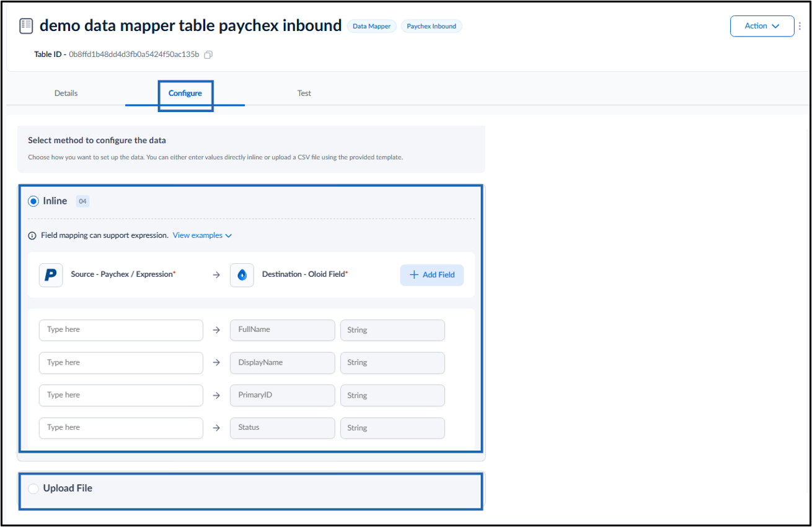Click String type field in FullName row
Image resolution: width=812 pixels, height=527 pixels.
tap(392, 330)
